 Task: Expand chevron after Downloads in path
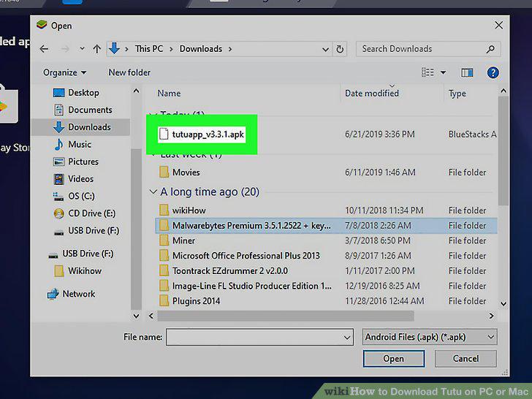230,49
